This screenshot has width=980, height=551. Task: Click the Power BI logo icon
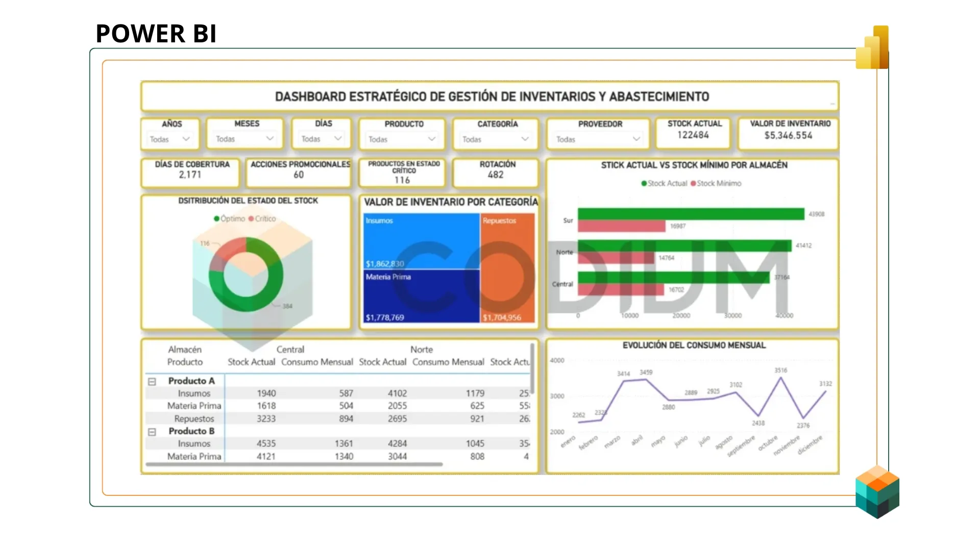click(872, 47)
